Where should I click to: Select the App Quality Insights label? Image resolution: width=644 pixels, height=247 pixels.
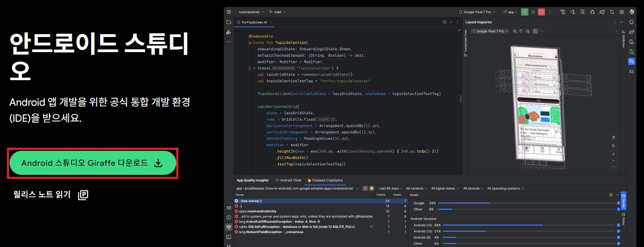pyautogui.click(x=253, y=180)
